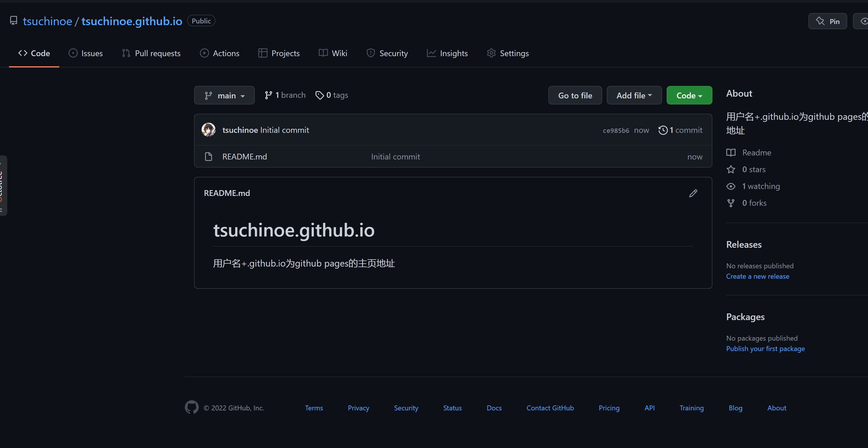Expand the main branch dropdown

click(224, 96)
